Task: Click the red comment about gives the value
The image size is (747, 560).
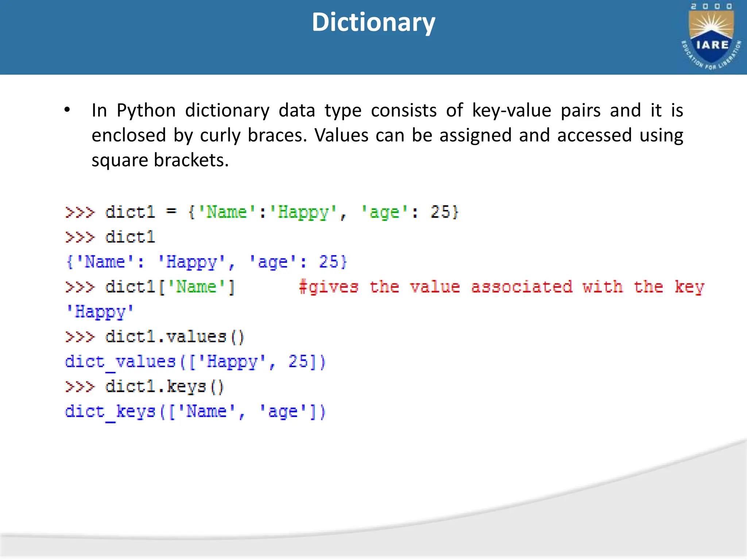Action: tap(501, 287)
